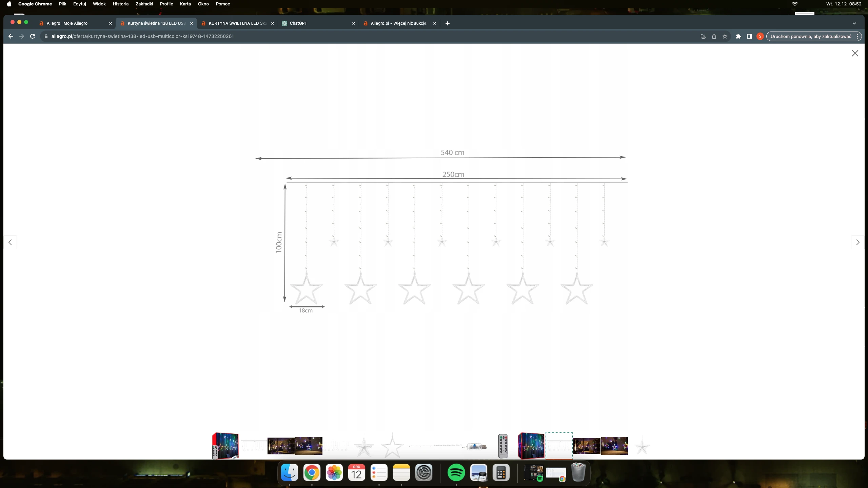Bookmark this page with the star icon

pyautogui.click(x=725, y=36)
